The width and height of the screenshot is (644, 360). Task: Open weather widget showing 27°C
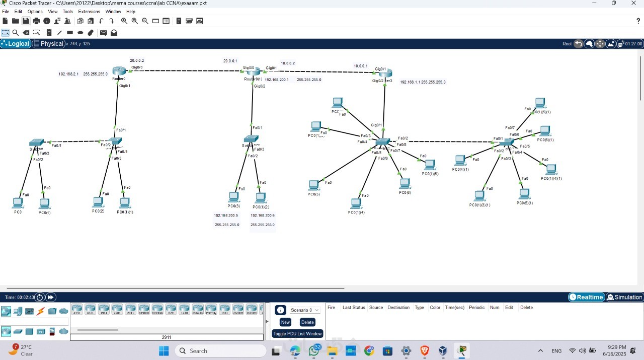(x=21, y=350)
